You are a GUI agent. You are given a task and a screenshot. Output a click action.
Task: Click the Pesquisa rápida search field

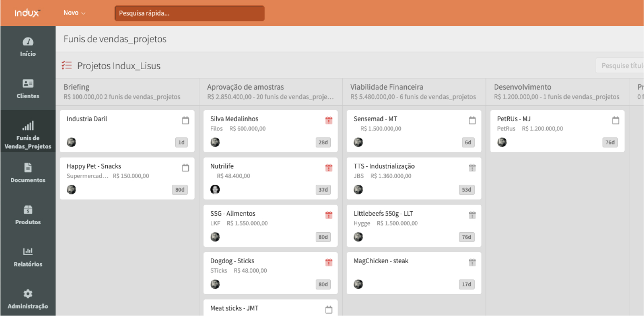click(190, 13)
